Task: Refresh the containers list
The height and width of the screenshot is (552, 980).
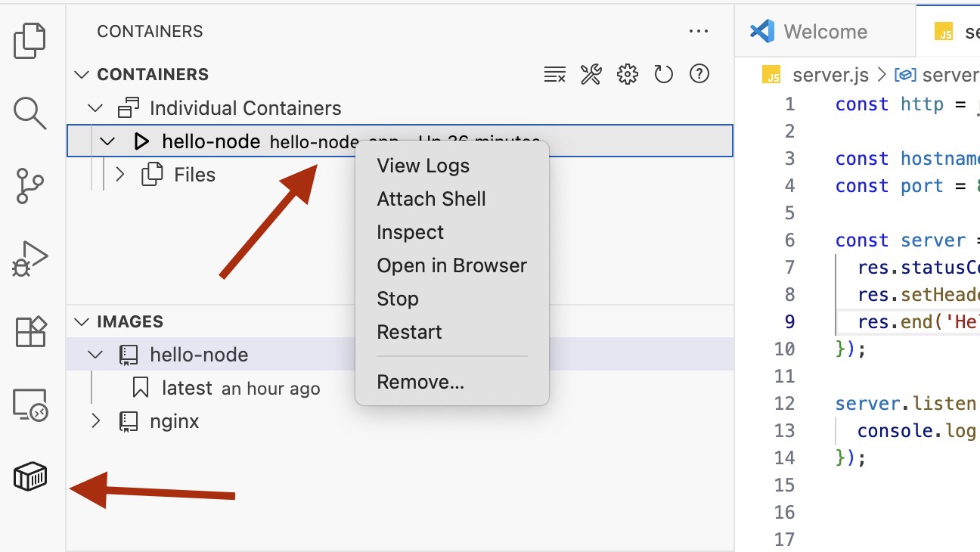Action: point(663,74)
